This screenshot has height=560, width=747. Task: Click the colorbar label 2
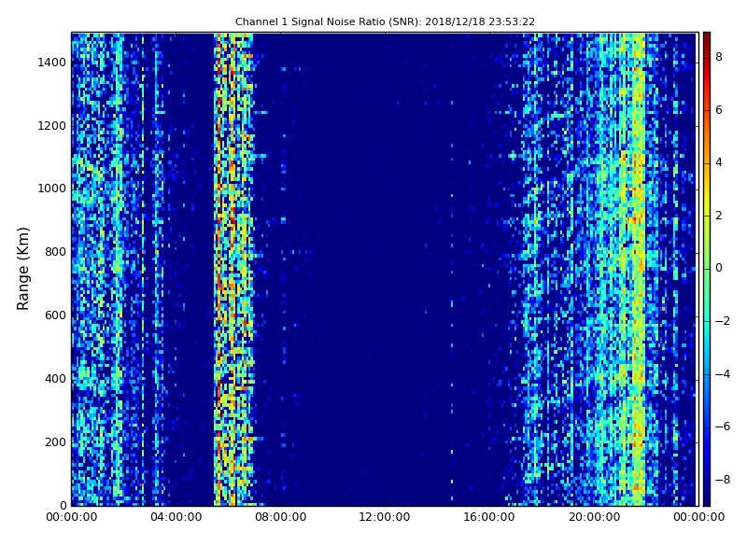tap(719, 216)
